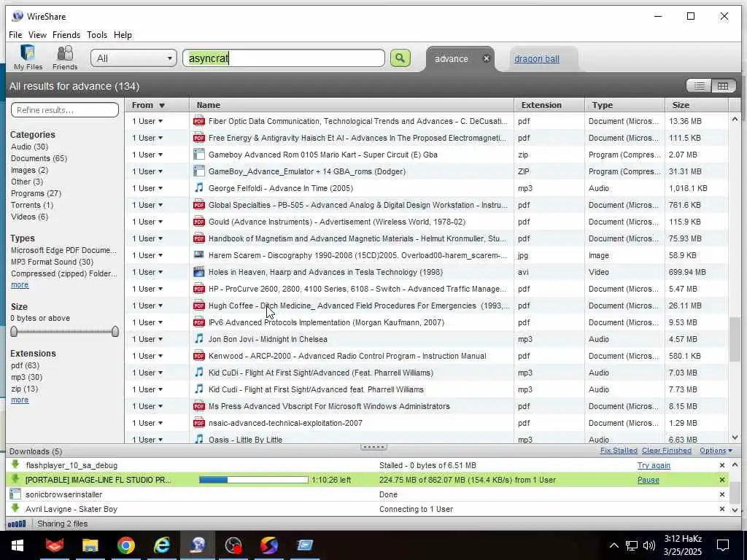Click video icon of Holes in Heaven file

[x=199, y=272]
